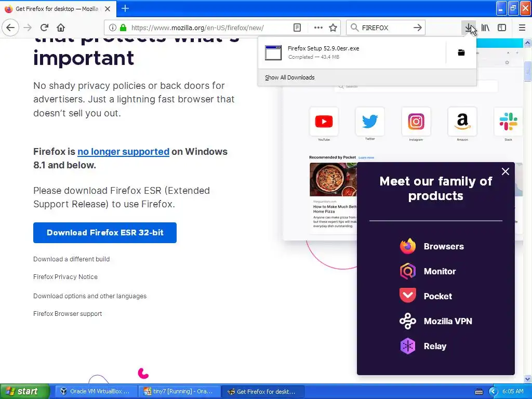Click the green secure connection padlock
Viewport: 532px width, 399px height.
[123, 28]
